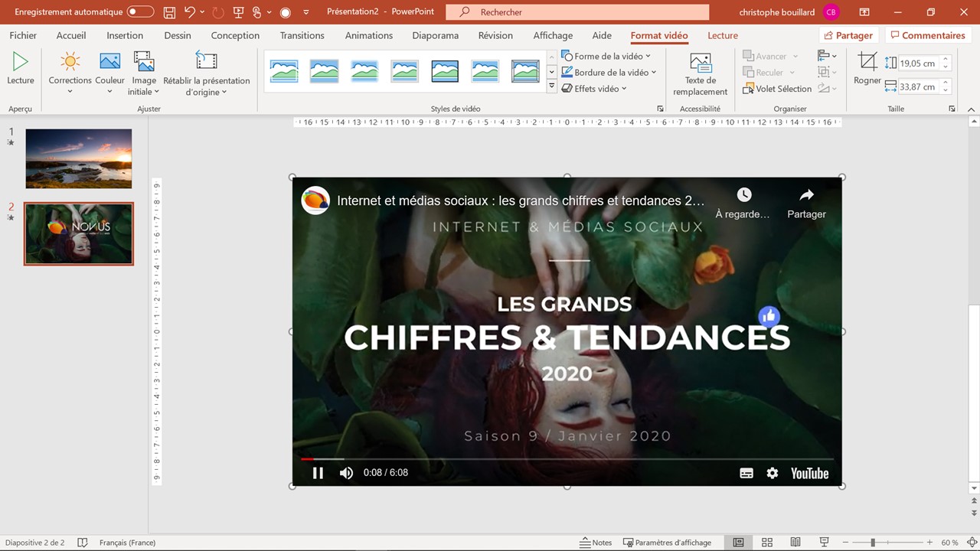Open the Align objects dropdown
The image size is (980, 551).
(827, 56)
